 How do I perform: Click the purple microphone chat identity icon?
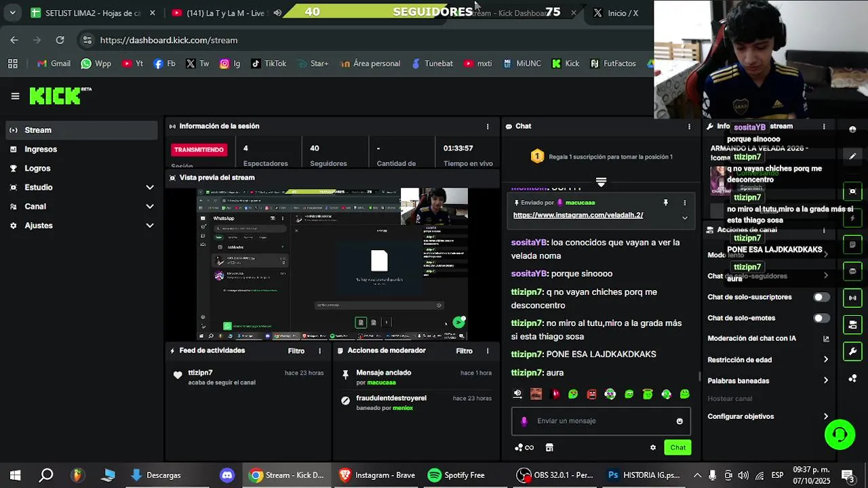coord(524,421)
